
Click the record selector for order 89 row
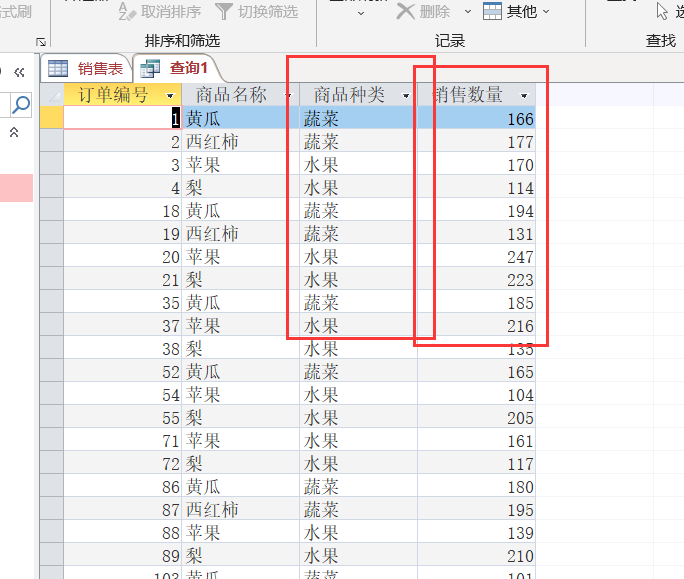coord(52,555)
